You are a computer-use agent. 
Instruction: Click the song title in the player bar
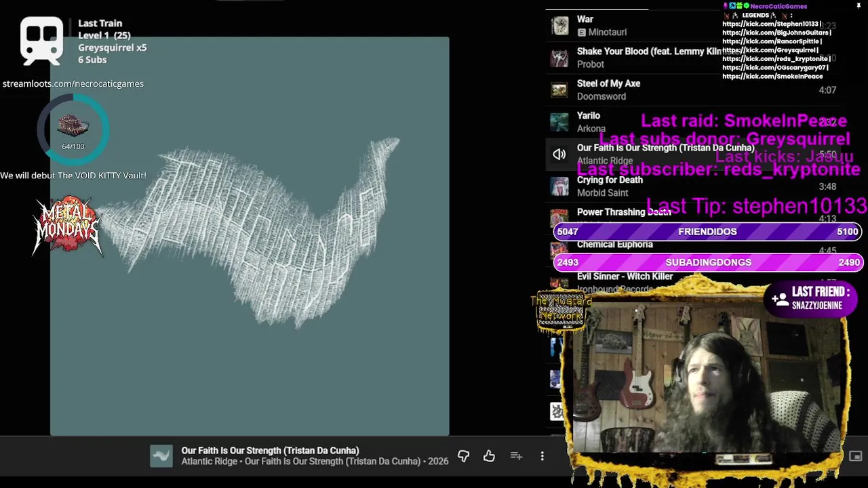point(270,451)
